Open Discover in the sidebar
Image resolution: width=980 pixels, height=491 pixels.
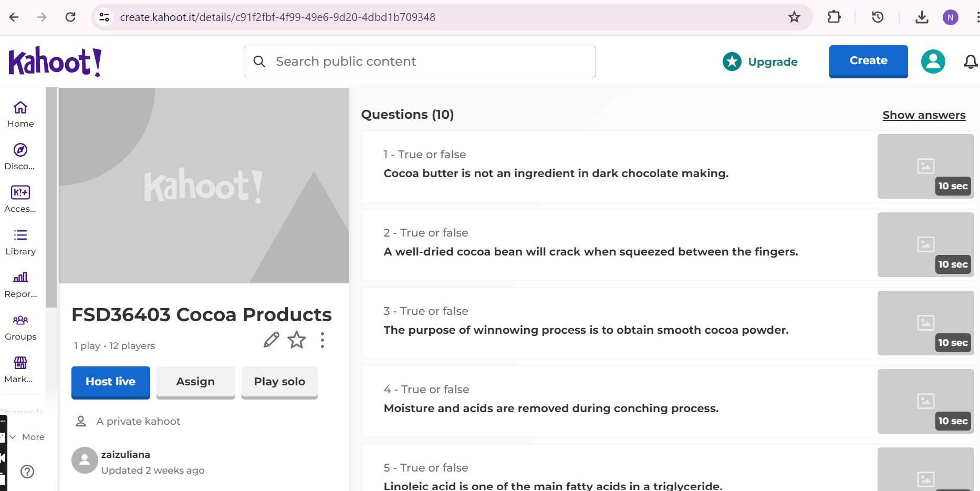click(20, 157)
